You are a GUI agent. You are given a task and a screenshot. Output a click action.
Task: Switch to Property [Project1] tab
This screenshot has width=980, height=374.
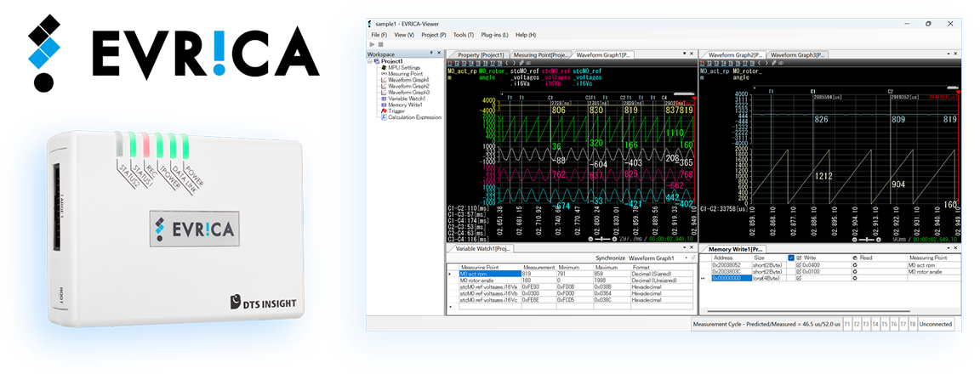tap(480, 55)
